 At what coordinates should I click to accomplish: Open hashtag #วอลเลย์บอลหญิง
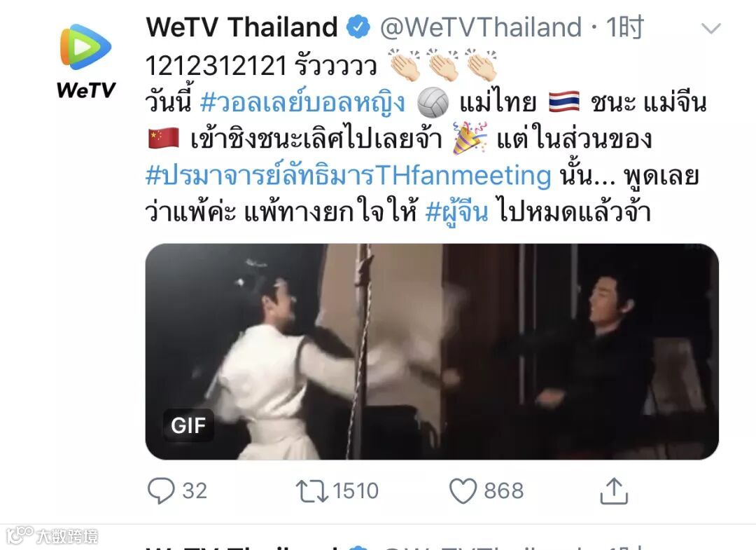click(303, 102)
